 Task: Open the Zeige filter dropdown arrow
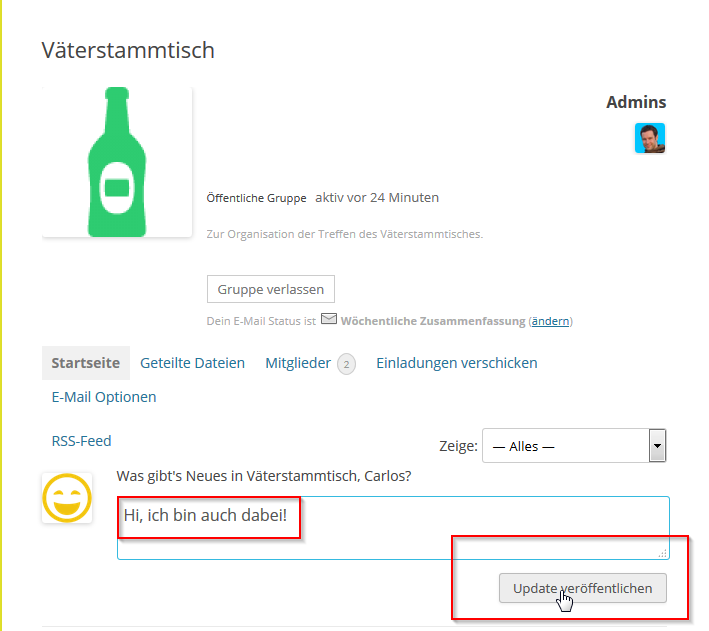pyautogui.click(x=657, y=446)
